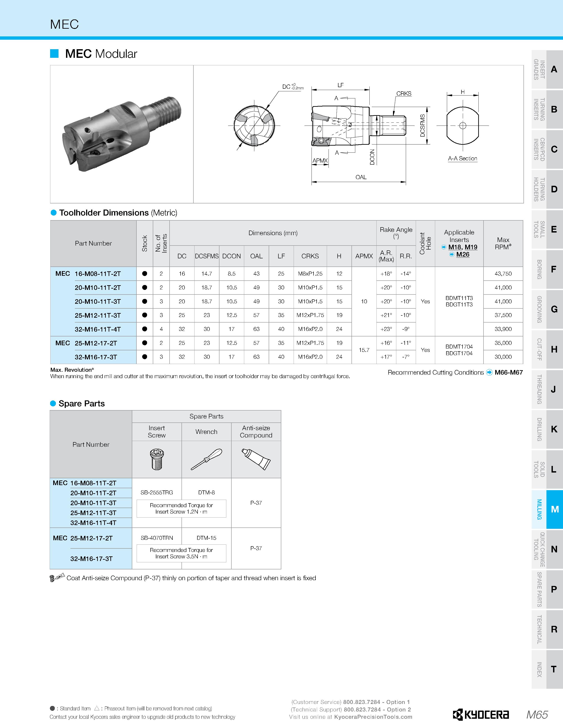Click the stock dot for 25-M12-11T-3T
Screen dimensions: 563x728
point(145,315)
